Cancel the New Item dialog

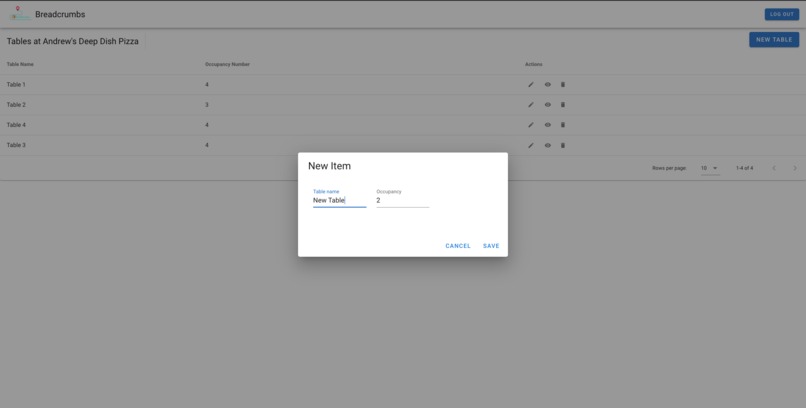pyautogui.click(x=458, y=246)
